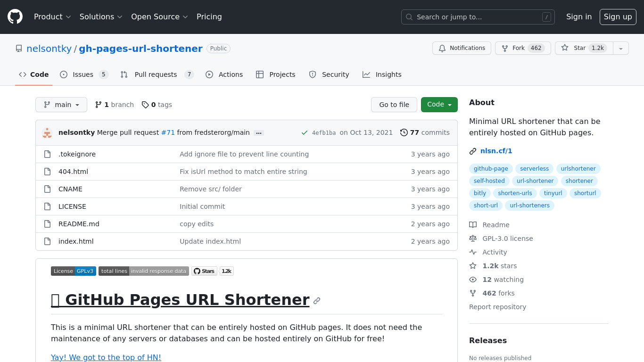Star the repository
This screenshot has height=362, width=644.
click(584, 48)
